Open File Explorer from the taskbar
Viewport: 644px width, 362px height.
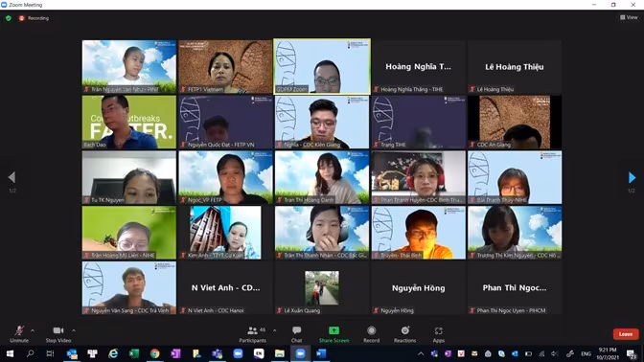[279, 353]
